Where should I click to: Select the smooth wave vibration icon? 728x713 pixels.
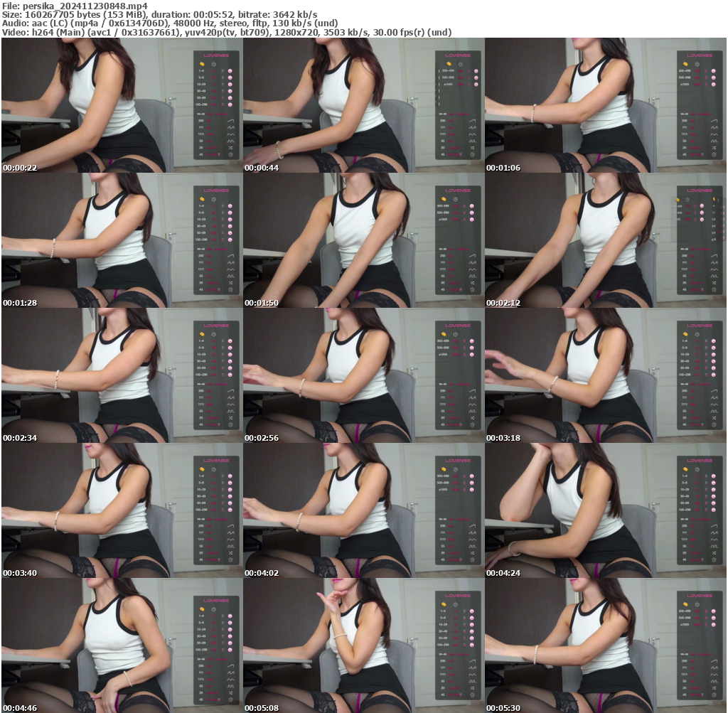tap(231, 134)
